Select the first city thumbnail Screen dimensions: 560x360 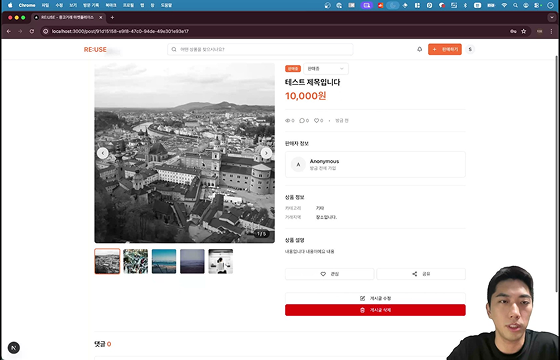[x=107, y=261]
